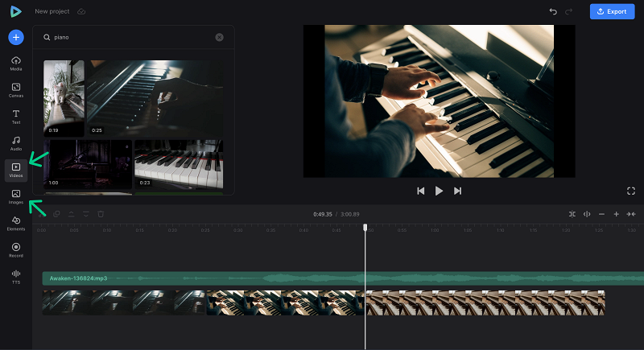644x350 pixels.
Task: Click the New project title
Action: 52,11
